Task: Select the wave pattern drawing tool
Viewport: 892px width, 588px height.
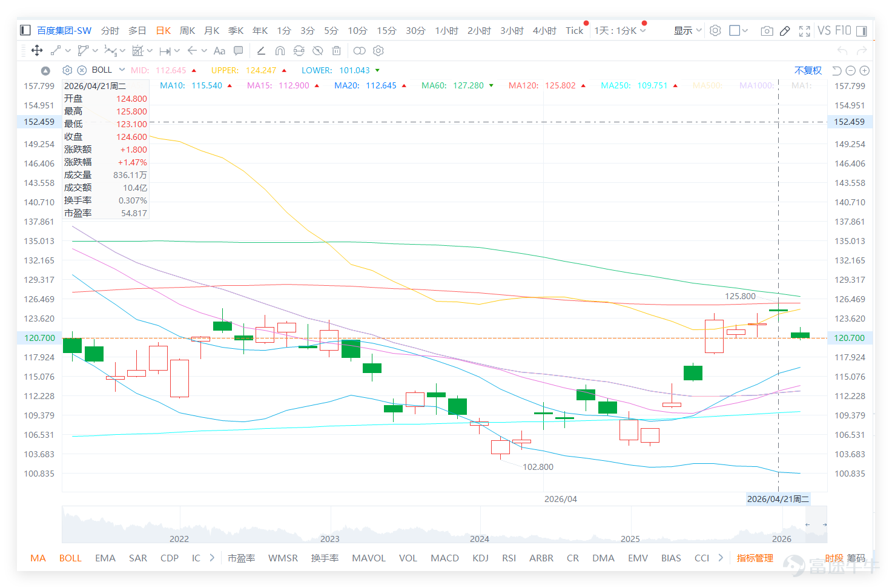Action: point(110,51)
